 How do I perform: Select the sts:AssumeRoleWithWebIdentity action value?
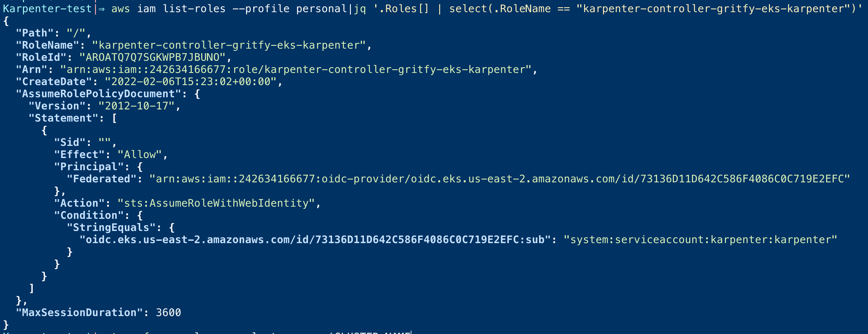tap(216, 203)
